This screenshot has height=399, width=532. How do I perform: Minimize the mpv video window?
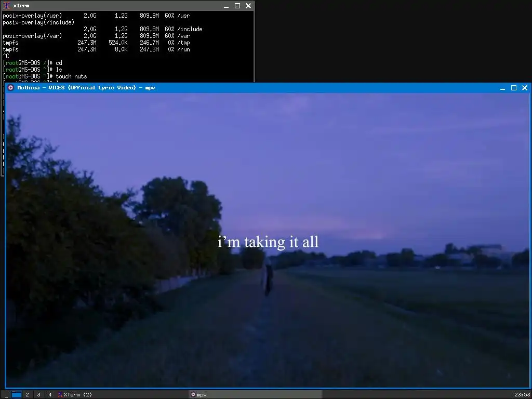tap(503, 88)
